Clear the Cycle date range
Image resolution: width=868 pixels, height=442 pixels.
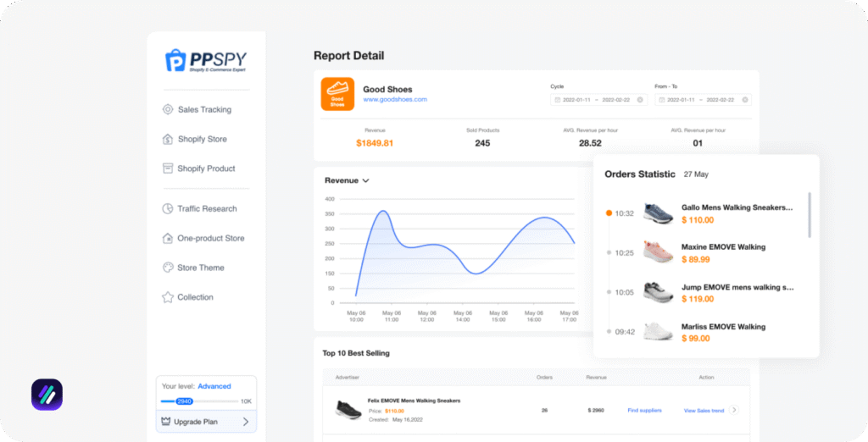640,100
